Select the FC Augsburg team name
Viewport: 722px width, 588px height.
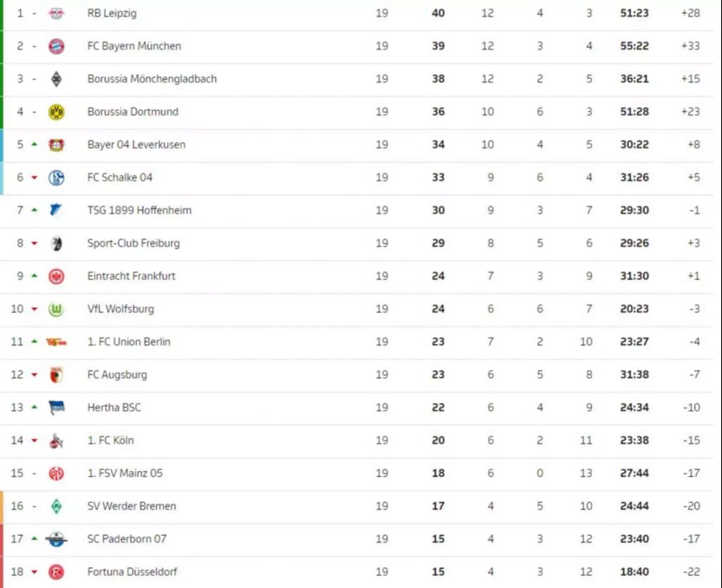[117, 375]
